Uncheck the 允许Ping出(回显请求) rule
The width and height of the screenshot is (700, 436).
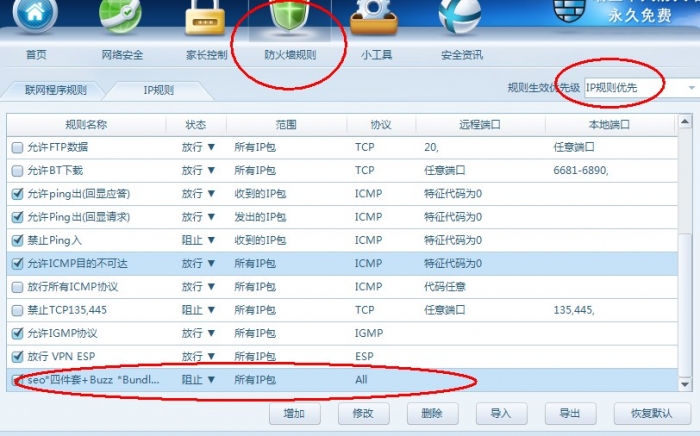pyautogui.click(x=17, y=217)
